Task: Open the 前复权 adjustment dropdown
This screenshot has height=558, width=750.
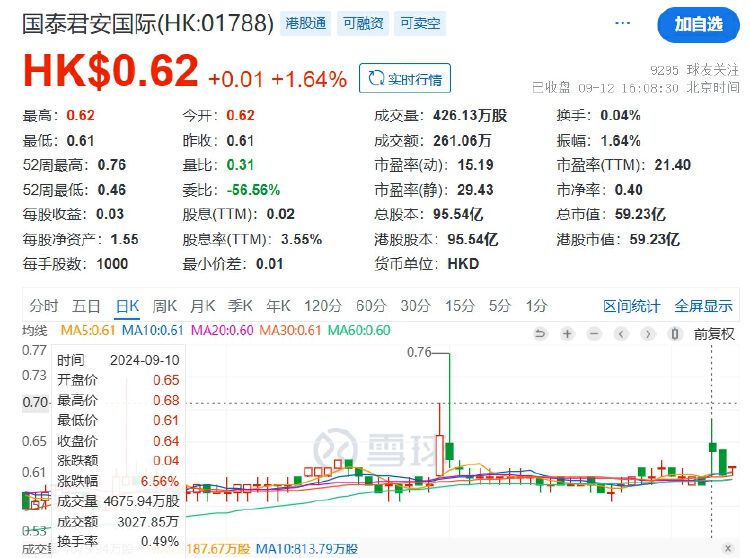Action: click(x=714, y=333)
